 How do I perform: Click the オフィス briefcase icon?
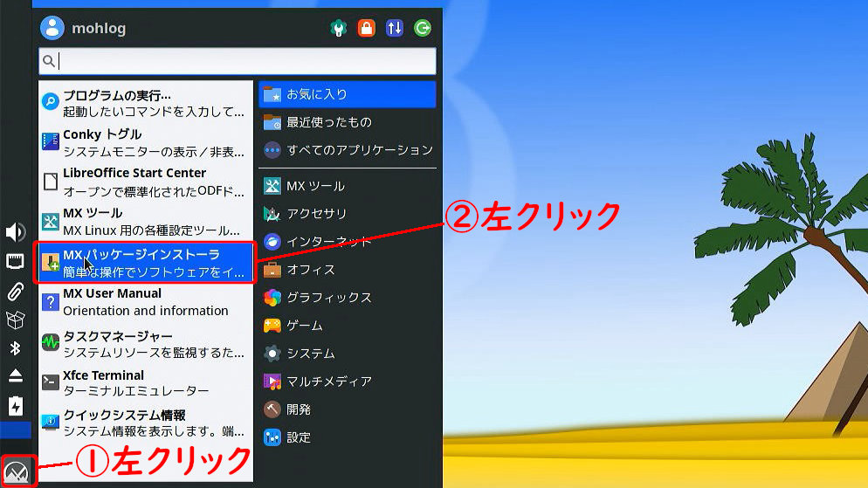click(272, 270)
